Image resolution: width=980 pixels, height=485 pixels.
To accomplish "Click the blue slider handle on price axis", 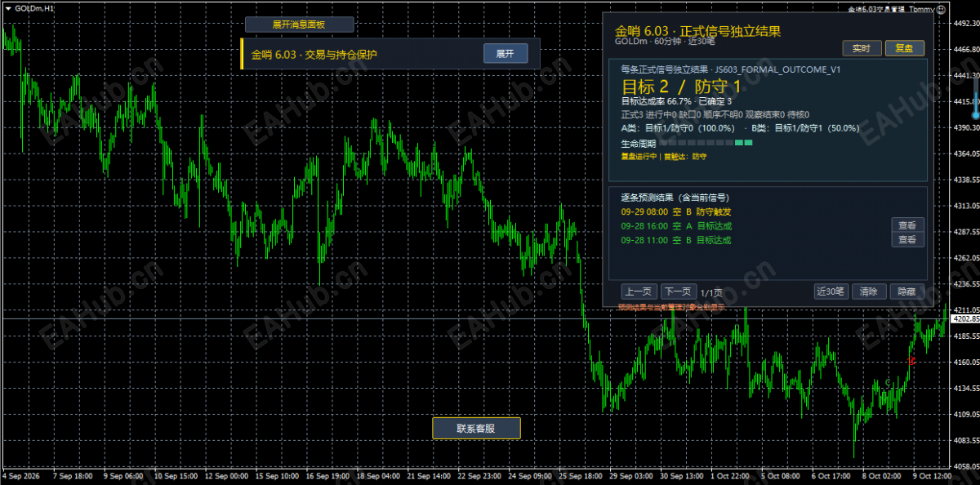I will click(975, 115).
